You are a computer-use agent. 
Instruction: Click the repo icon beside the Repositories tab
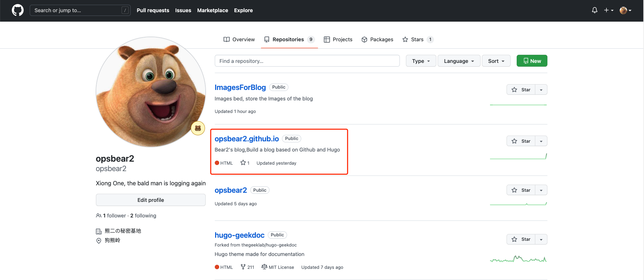(267, 40)
